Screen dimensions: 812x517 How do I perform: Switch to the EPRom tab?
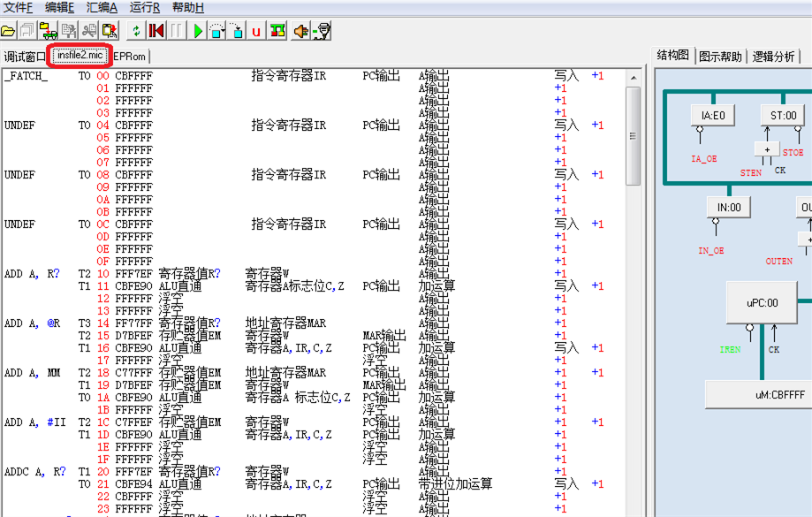[130, 57]
